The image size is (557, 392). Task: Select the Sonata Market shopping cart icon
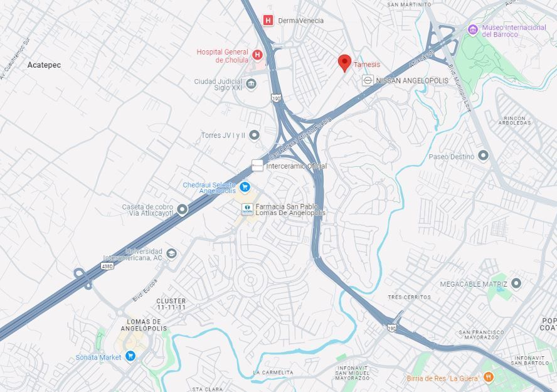pos(130,356)
